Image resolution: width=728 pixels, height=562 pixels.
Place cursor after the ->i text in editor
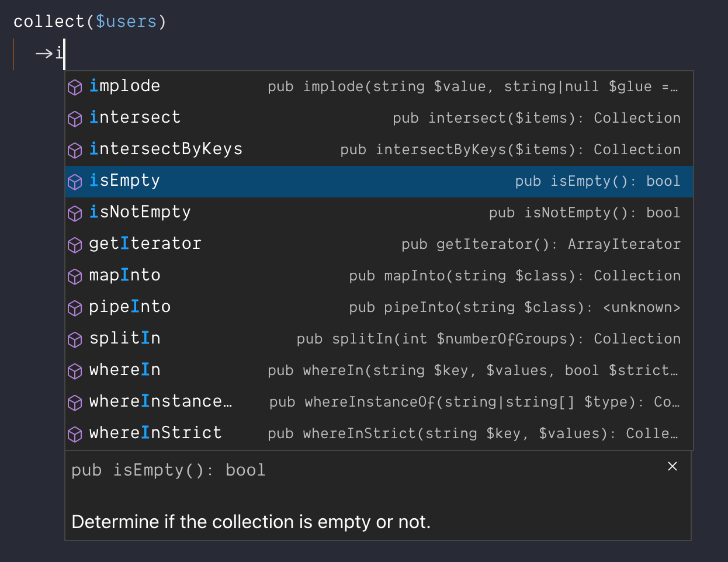click(64, 54)
